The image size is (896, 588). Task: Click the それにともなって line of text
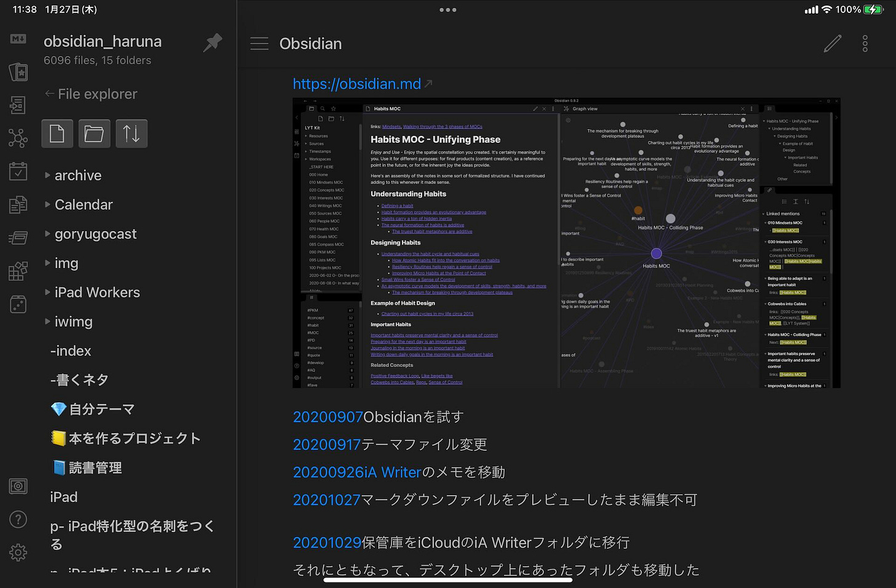click(x=496, y=570)
